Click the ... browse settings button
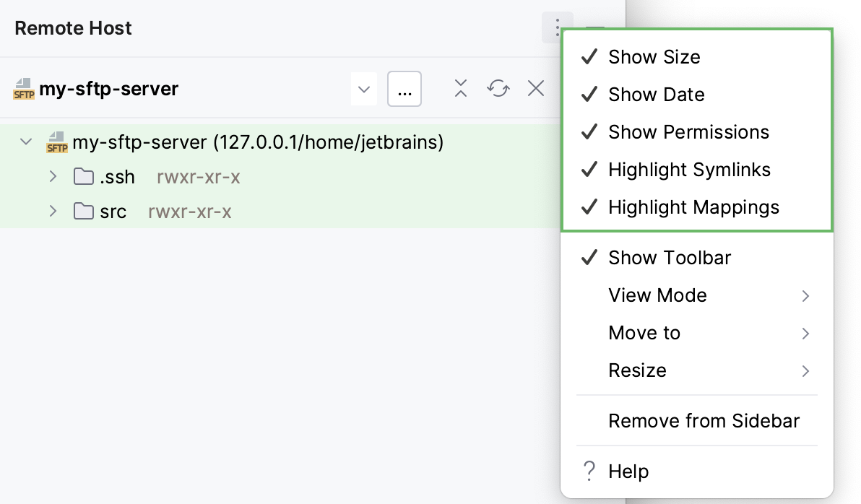 point(404,88)
